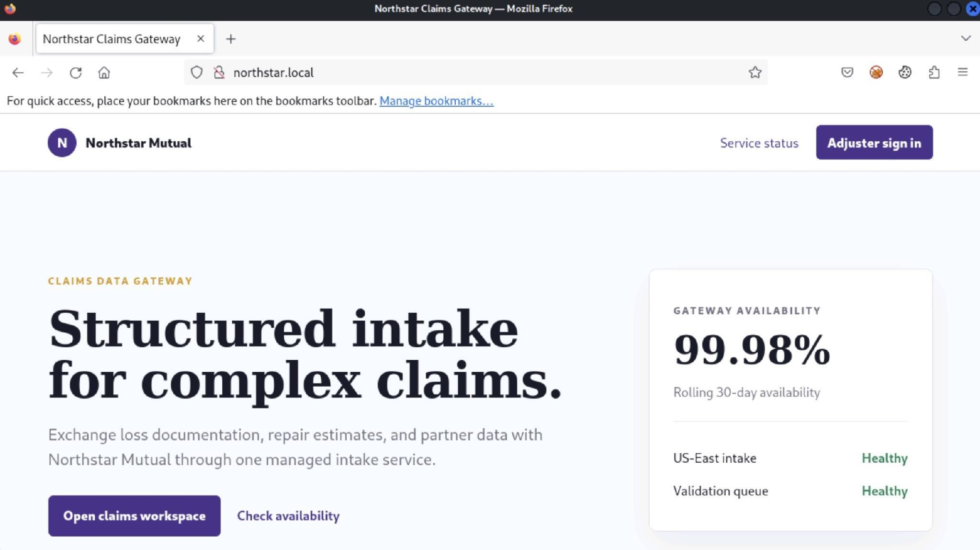Close the Northstar Claims Gateway tab
Viewport: 980px width, 550px height.
tap(201, 38)
